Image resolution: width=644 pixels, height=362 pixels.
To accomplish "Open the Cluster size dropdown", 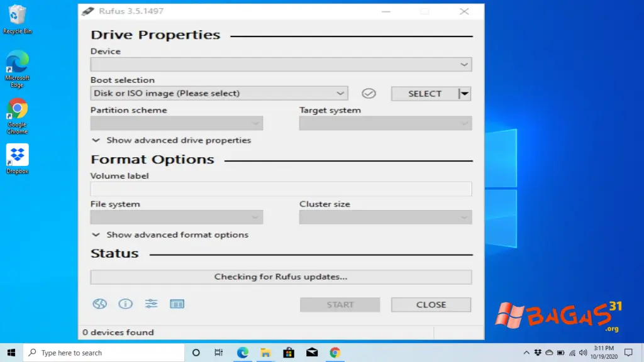I will pos(386,217).
